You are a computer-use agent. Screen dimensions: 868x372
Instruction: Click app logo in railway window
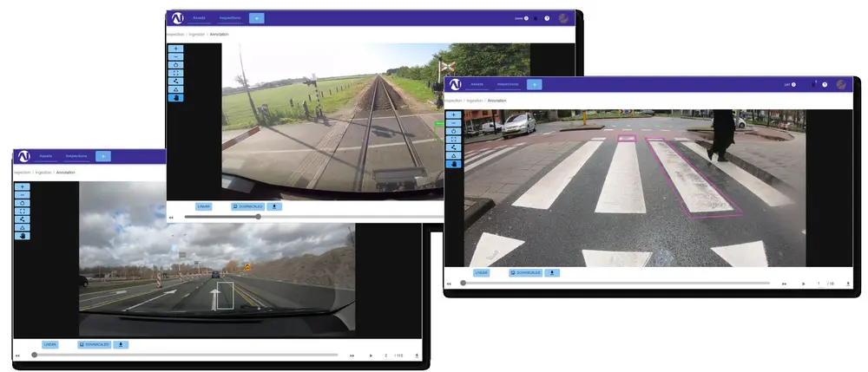pos(178,18)
